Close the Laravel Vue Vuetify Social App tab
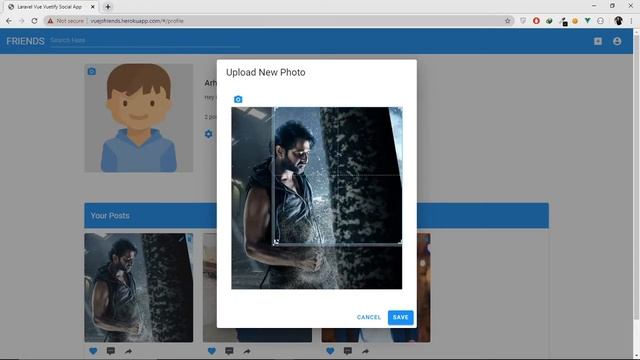The image size is (640, 360). 93,7
